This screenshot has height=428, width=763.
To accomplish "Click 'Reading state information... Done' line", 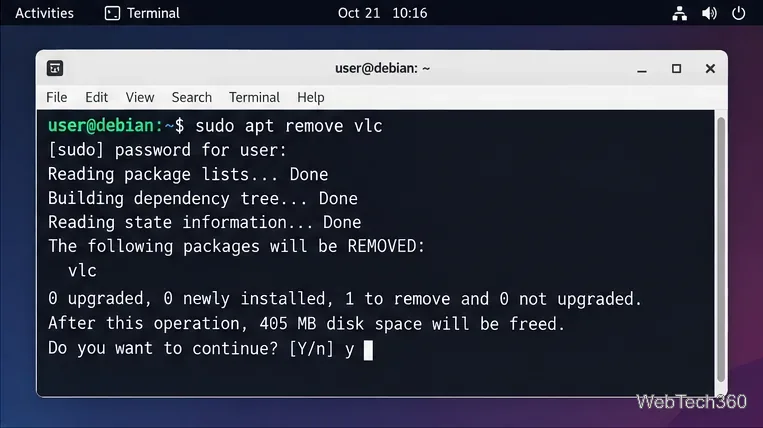I will click(204, 222).
